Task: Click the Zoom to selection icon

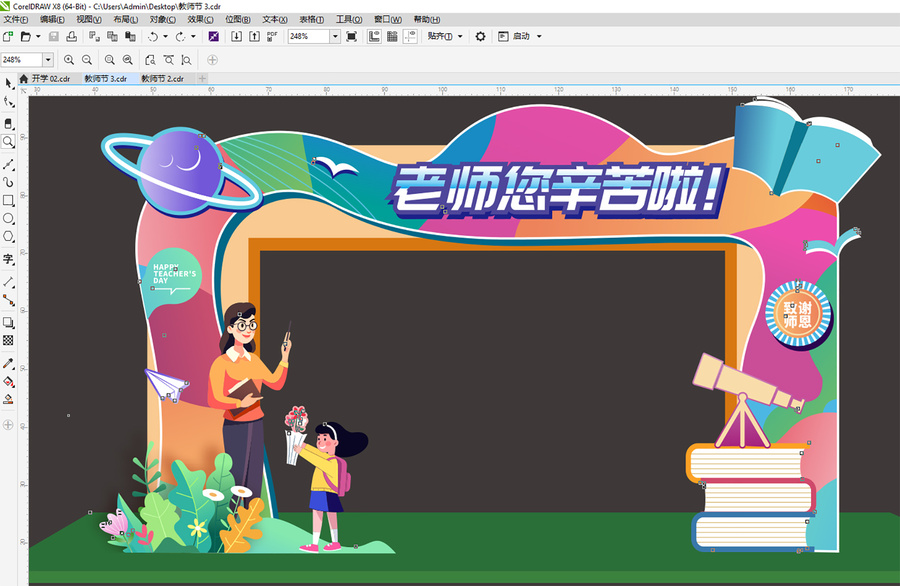Action: (x=110, y=60)
